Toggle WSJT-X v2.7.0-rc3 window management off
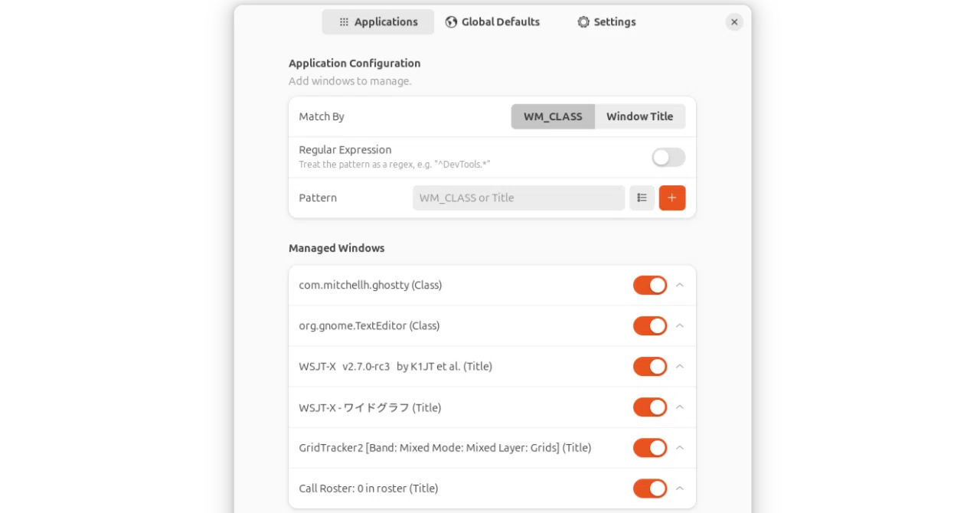980x513 pixels. (650, 366)
